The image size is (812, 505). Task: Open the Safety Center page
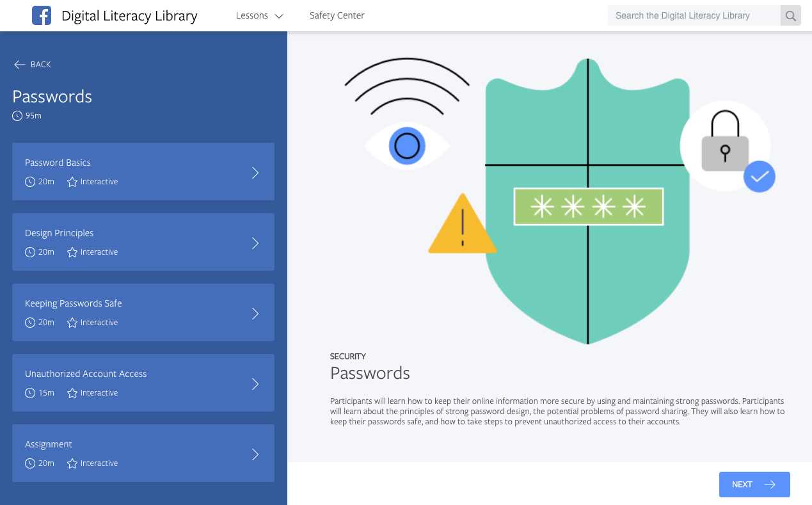click(x=337, y=15)
